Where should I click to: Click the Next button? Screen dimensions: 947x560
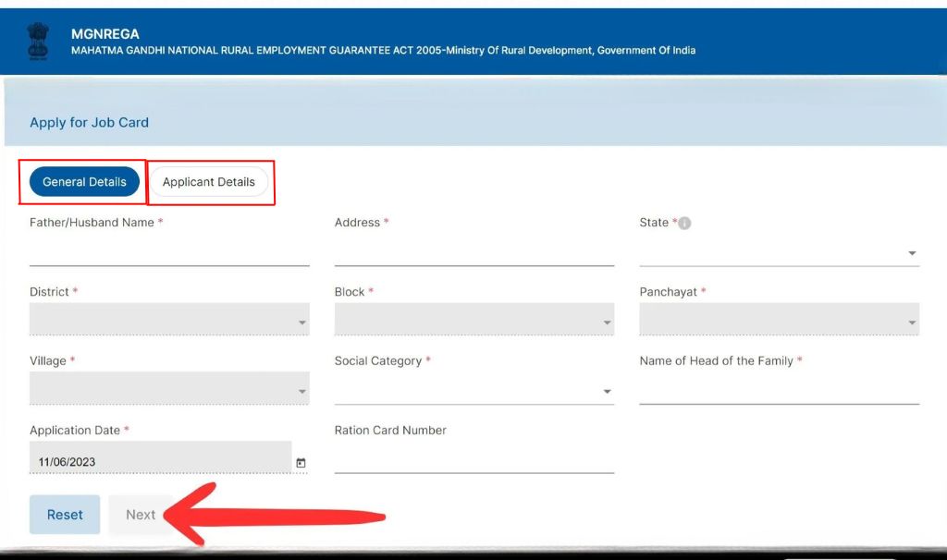click(141, 515)
